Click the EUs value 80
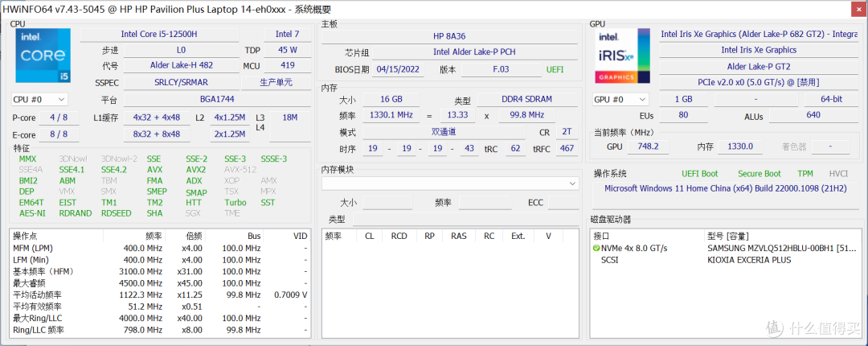Viewport: 868px width, 346px height. pyautogui.click(x=684, y=115)
